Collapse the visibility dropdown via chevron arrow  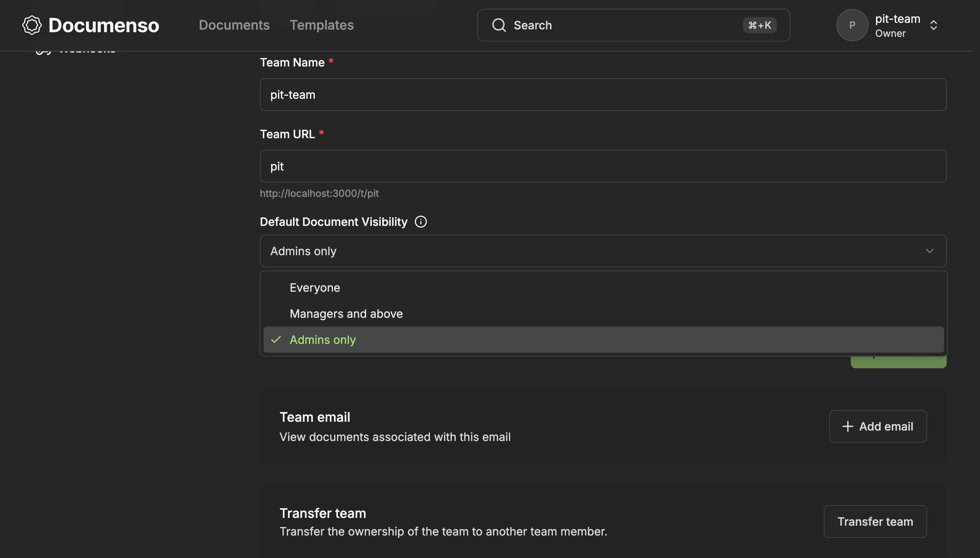[x=929, y=251]
